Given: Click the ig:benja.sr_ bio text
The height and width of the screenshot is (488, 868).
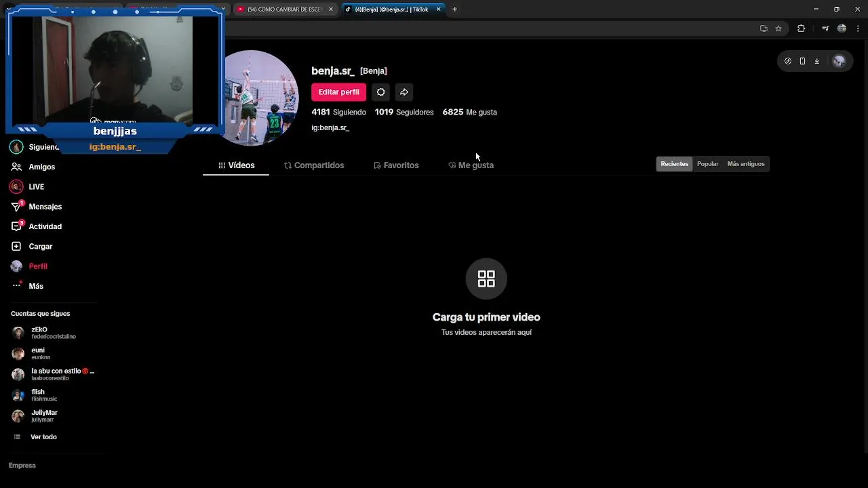Looking at the screenshot, I should [x=330, y=127].
